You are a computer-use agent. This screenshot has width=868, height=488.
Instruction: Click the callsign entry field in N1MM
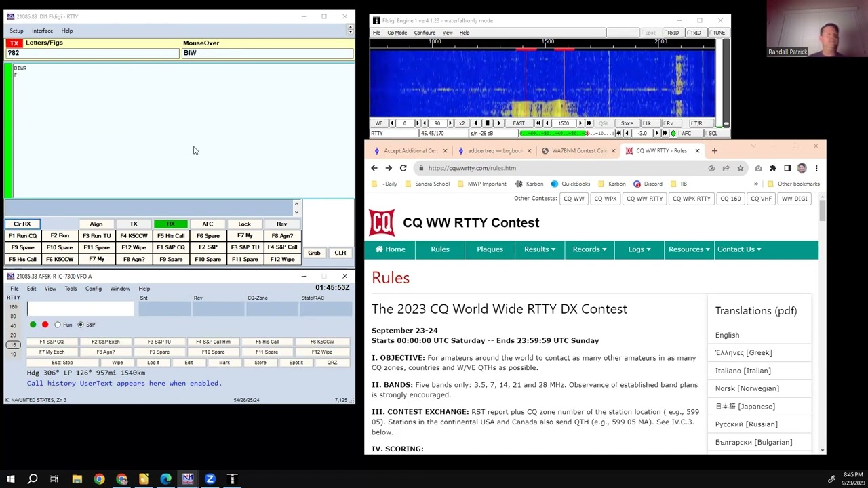(x=81, y=309)
